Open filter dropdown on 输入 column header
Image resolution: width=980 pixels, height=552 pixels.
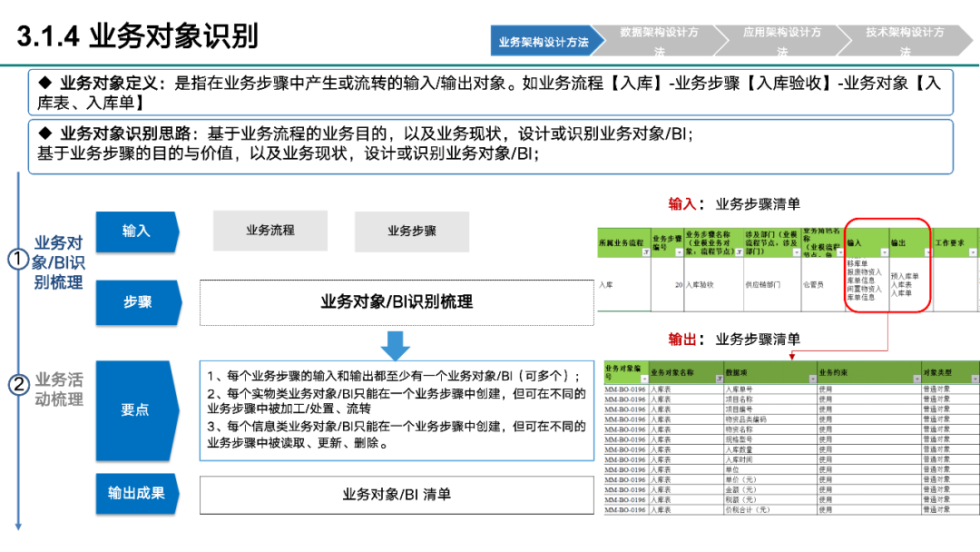click(x=884, y=252)
